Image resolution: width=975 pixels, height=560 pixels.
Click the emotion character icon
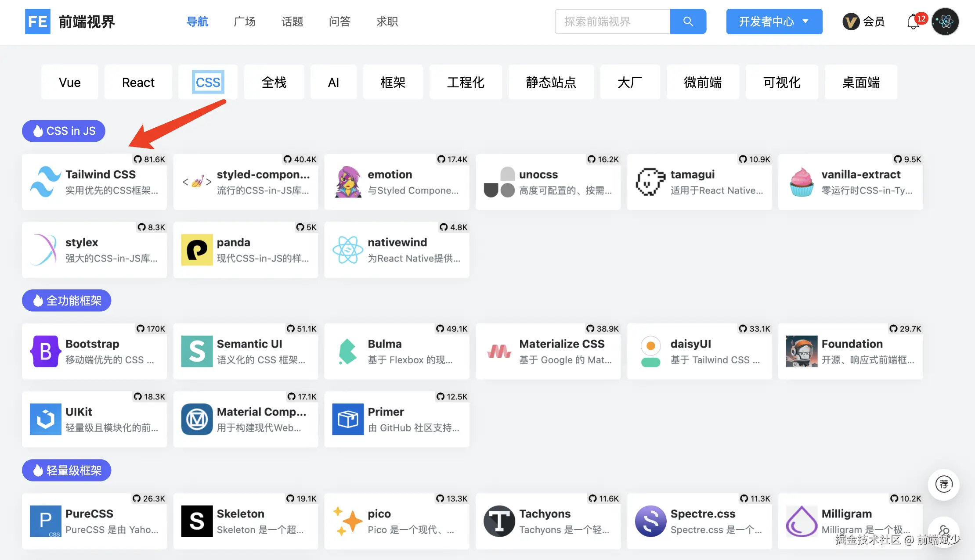pos(348,182)
